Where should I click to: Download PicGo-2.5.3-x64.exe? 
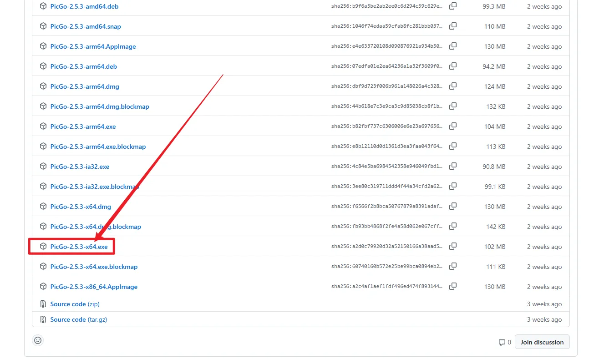click(x=79, y=247)
